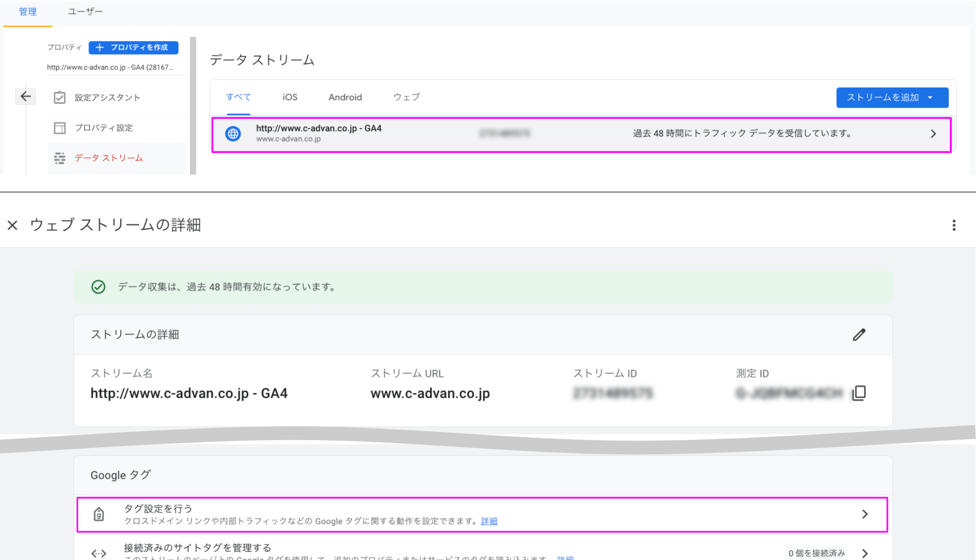976x560 pixels.
Task: Click the traffic status message on the stream row
Action: (742, 133)
